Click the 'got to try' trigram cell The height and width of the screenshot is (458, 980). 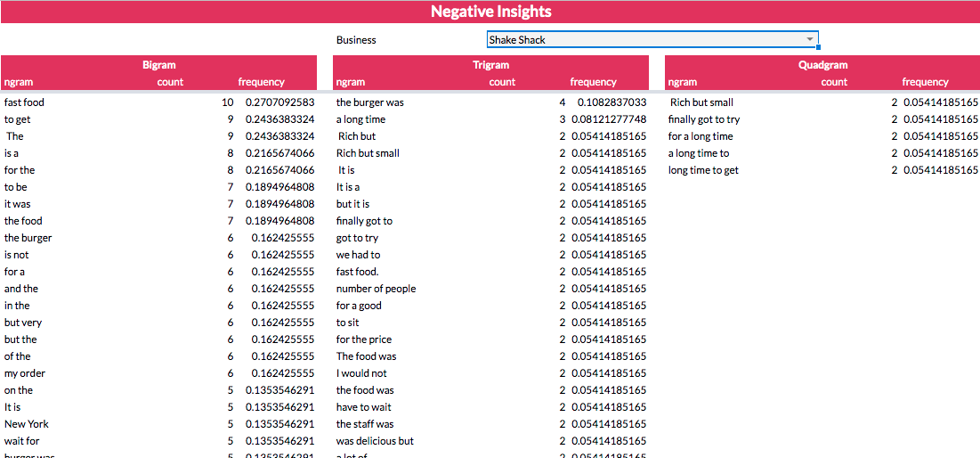357,238
